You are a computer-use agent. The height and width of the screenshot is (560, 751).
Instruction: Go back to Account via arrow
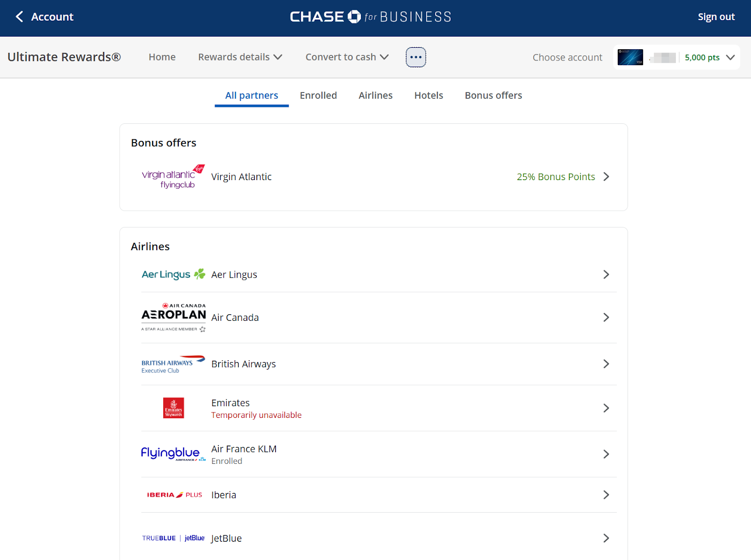[x=19, y=17]
